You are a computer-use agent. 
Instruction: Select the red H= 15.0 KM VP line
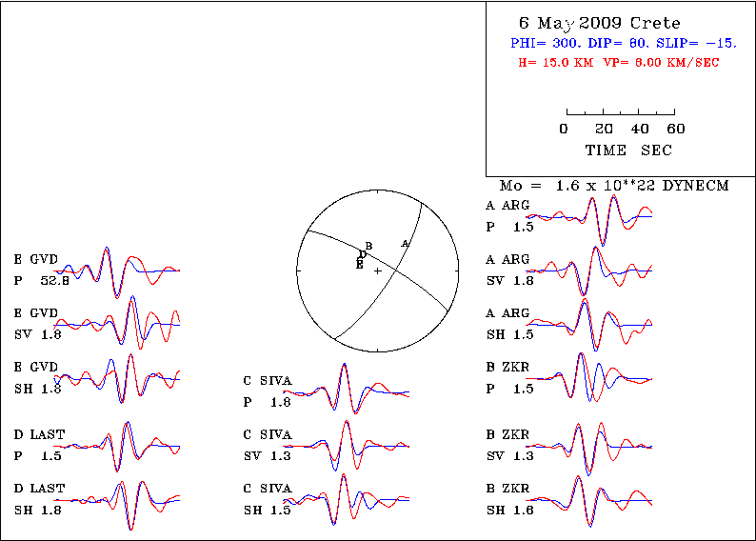tap(619, 63)
